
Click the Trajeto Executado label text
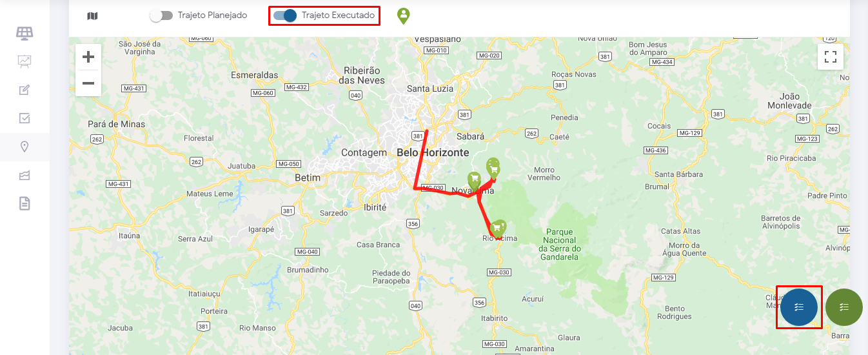tap(338, 15)
